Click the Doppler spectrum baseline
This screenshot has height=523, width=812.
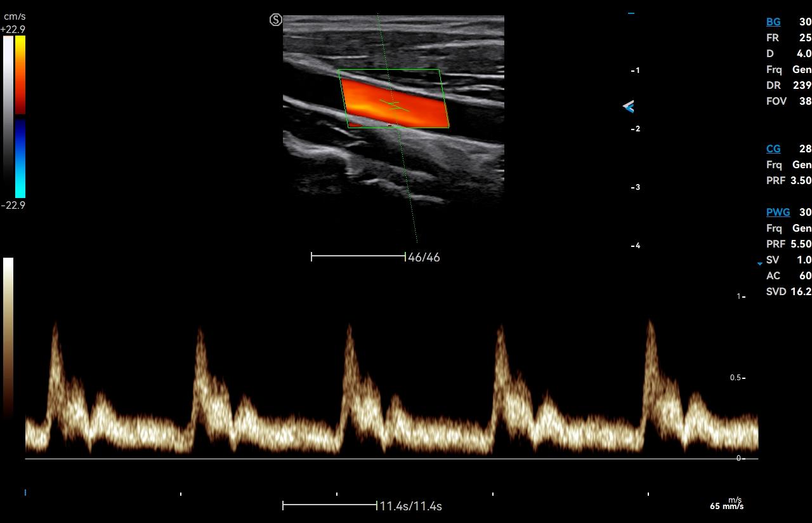coord(381,458)
